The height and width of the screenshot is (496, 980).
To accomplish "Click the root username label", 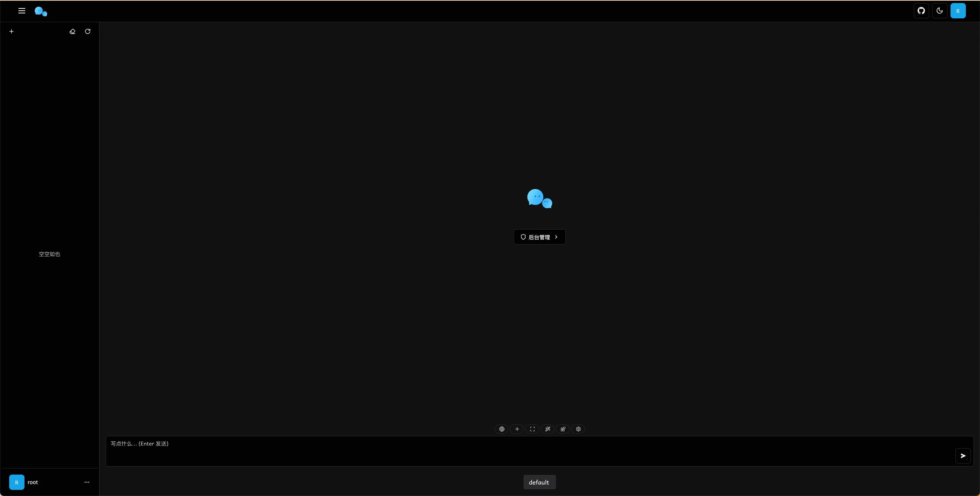I will tap(33, 482).
